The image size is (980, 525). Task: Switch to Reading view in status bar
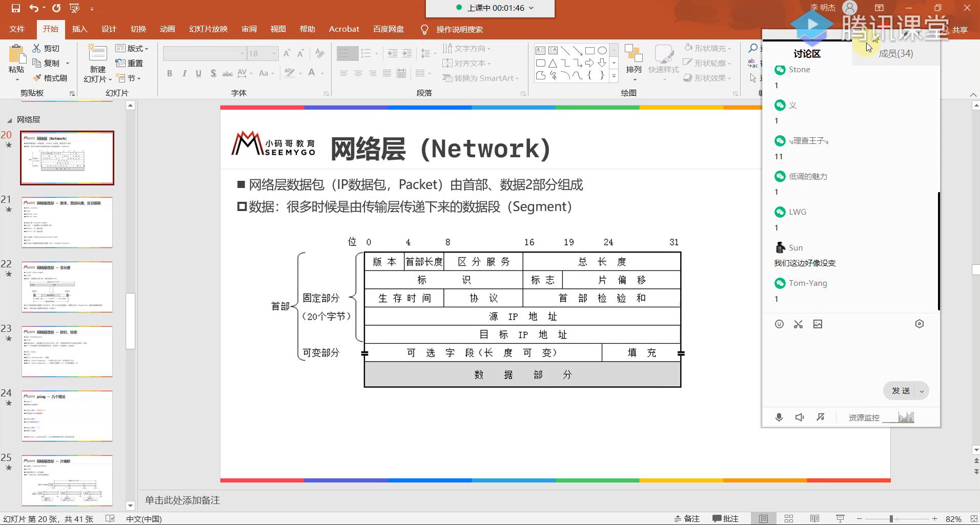(814, 518)
